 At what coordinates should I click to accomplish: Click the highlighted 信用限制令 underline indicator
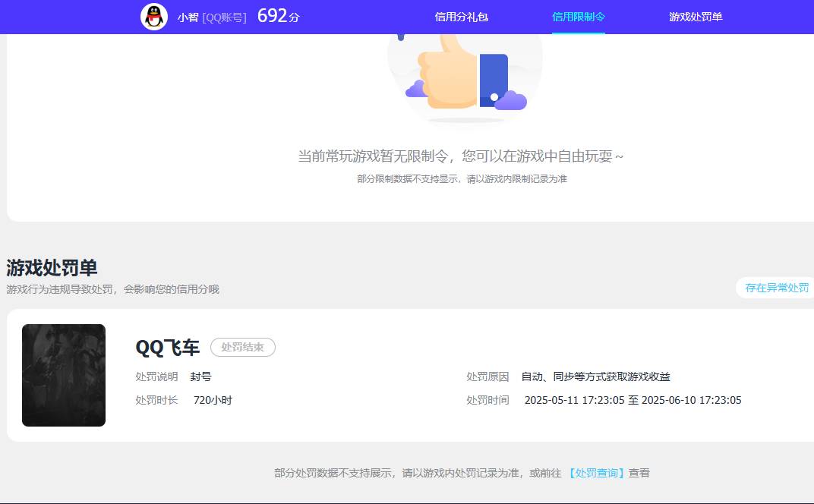(579, 32)
